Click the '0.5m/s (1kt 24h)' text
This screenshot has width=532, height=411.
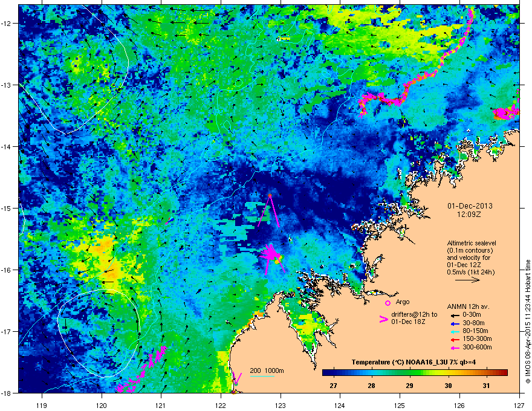(x=471, y=273)
